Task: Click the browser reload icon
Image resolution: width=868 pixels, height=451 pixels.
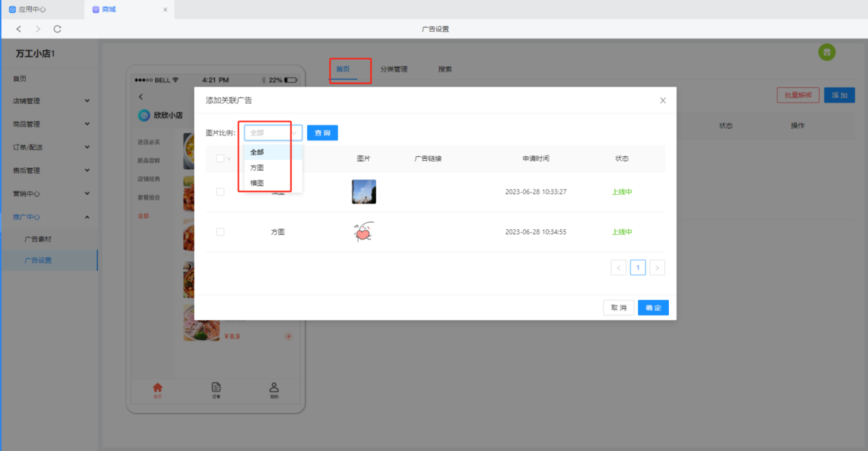Action: pos(58,29)
